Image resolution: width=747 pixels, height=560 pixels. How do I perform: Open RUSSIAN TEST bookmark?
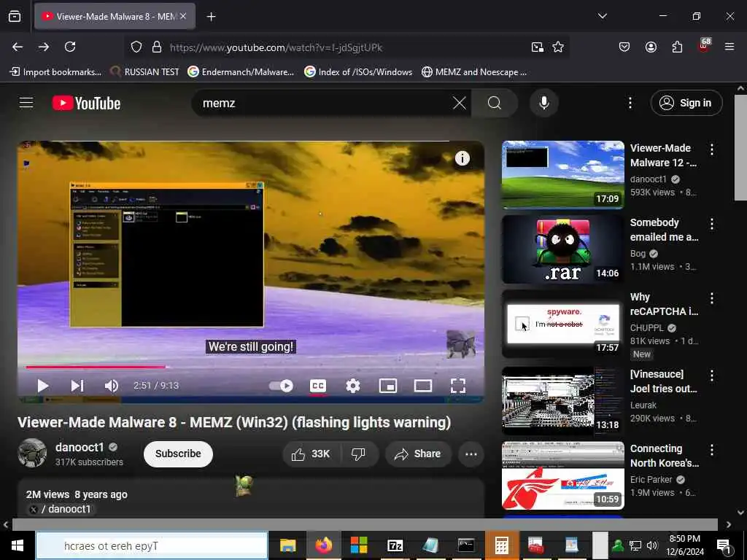tap(144, 72)
